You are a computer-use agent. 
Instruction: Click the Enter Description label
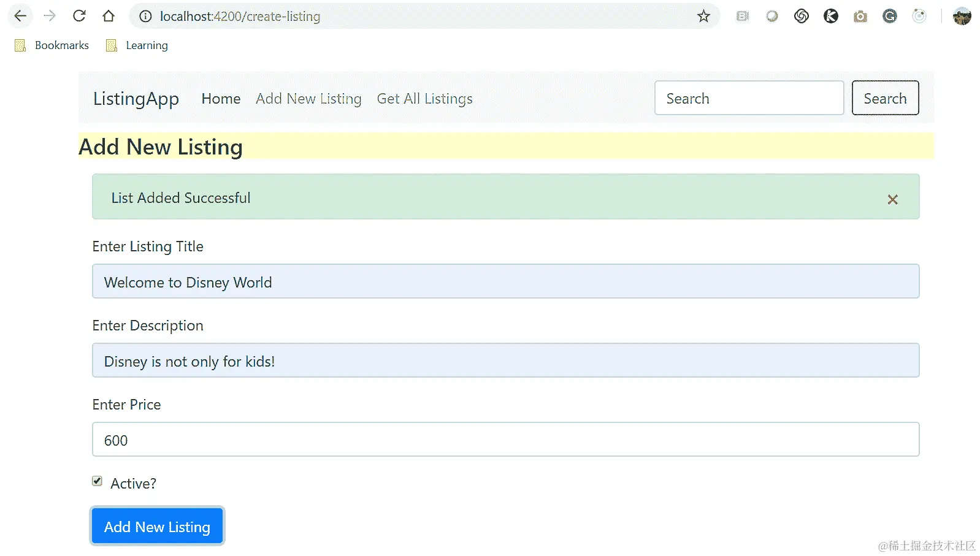148,326
